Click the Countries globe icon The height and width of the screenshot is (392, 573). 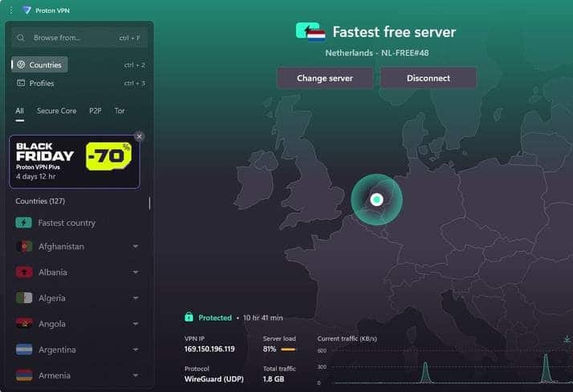pyautogui.click(x=21, y=65)
